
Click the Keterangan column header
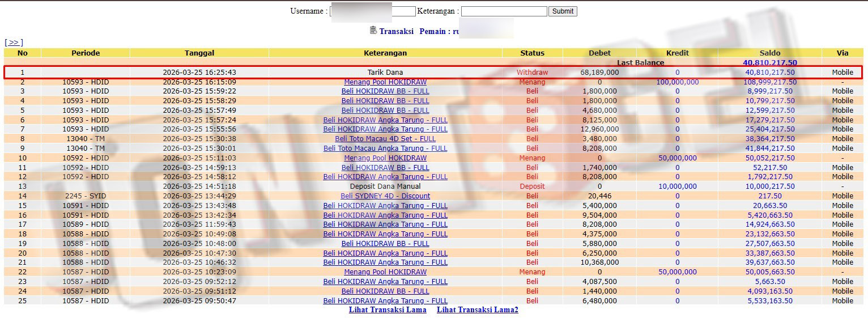pos(385,53)
